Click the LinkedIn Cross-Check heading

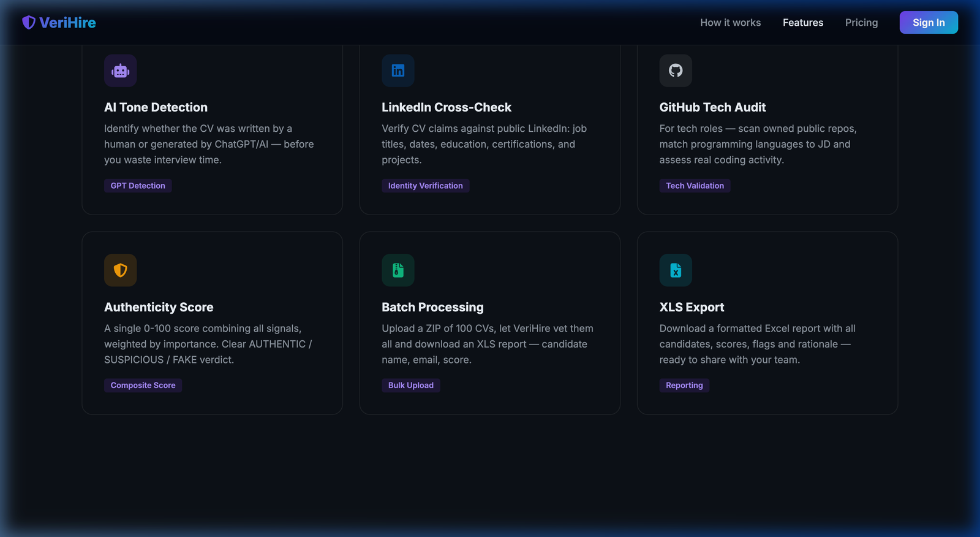click(447, 107)
